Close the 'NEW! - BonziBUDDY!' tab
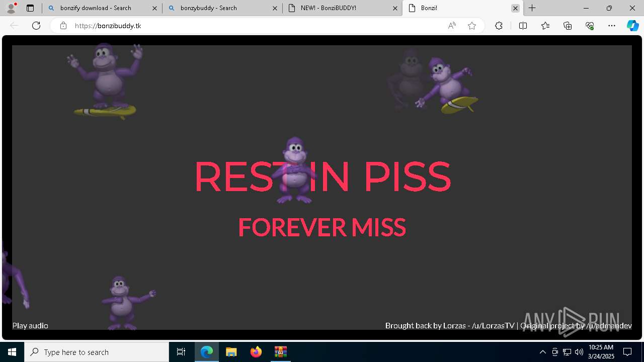Viewport: 644px width, 362px height. 395,8
